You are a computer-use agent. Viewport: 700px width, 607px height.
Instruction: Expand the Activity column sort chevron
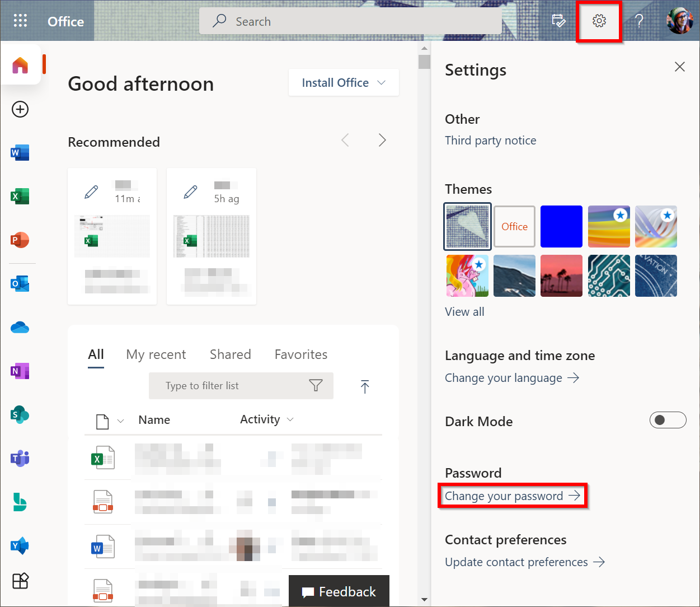[x=290, y=419]
